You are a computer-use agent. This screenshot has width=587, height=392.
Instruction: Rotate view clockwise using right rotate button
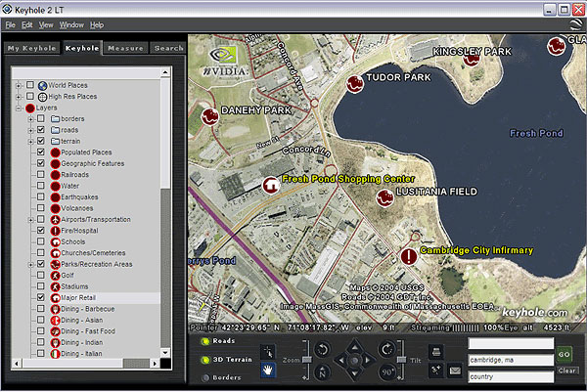tap(387, 349)
